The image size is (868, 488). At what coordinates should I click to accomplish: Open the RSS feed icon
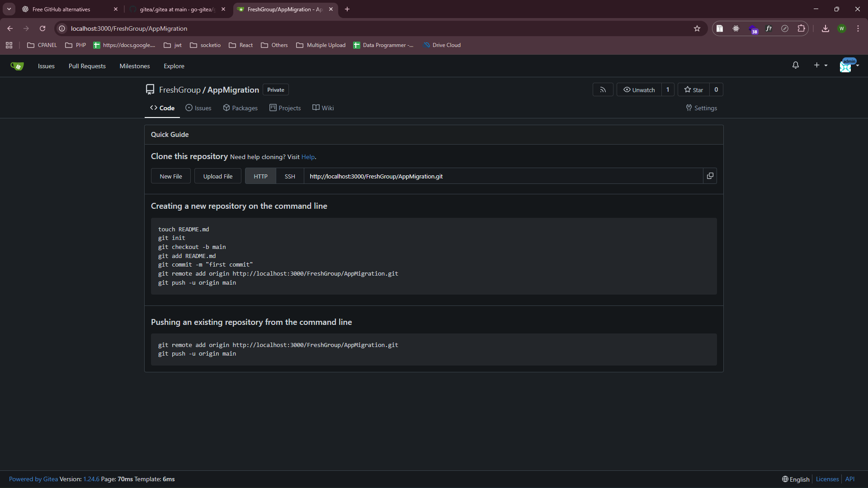pyautogui.click(x=603, y=90)
